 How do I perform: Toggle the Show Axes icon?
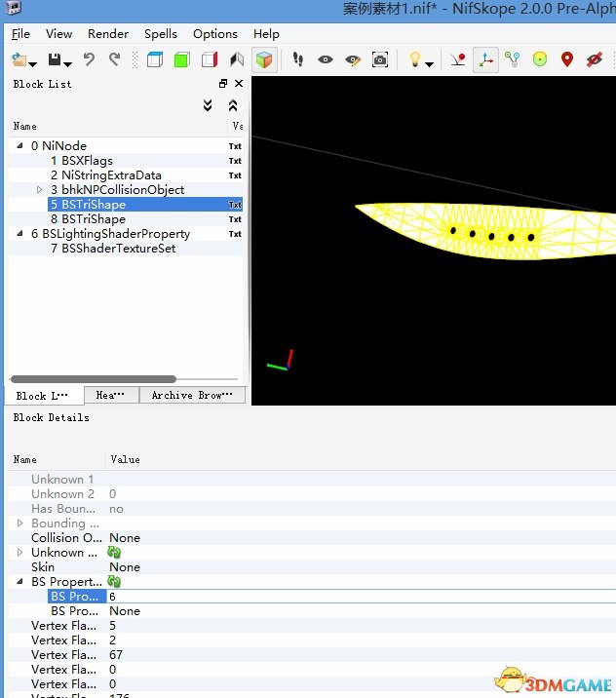tap(485, 59)
